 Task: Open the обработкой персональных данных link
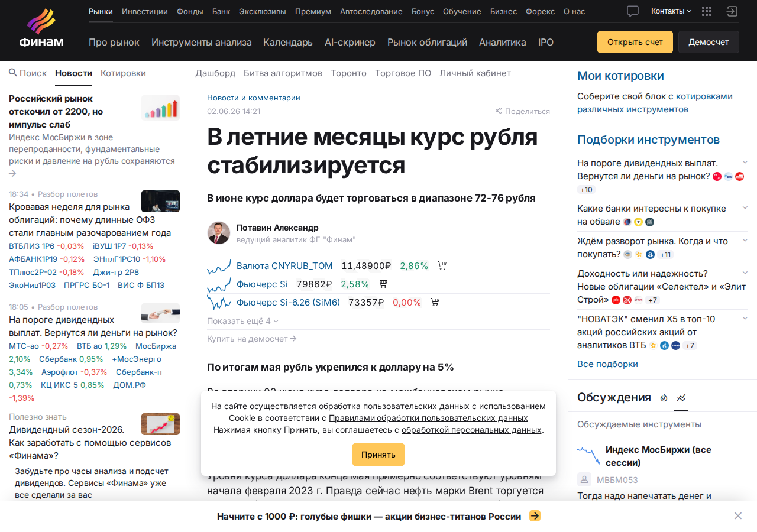(471, 430)
